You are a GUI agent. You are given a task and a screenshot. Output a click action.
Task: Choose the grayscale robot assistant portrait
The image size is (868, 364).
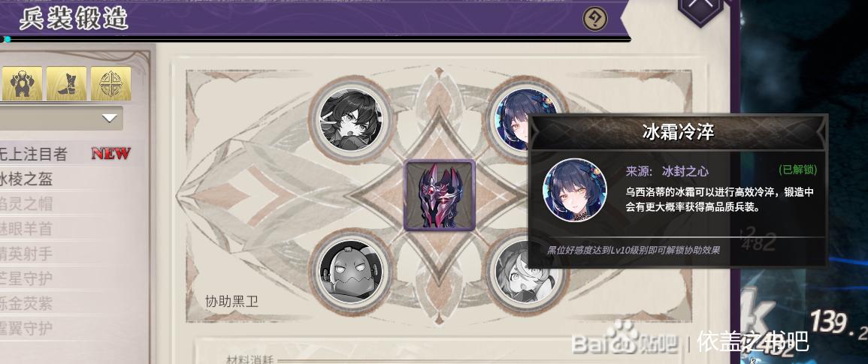pyautogui.click(x=350, y=272)
